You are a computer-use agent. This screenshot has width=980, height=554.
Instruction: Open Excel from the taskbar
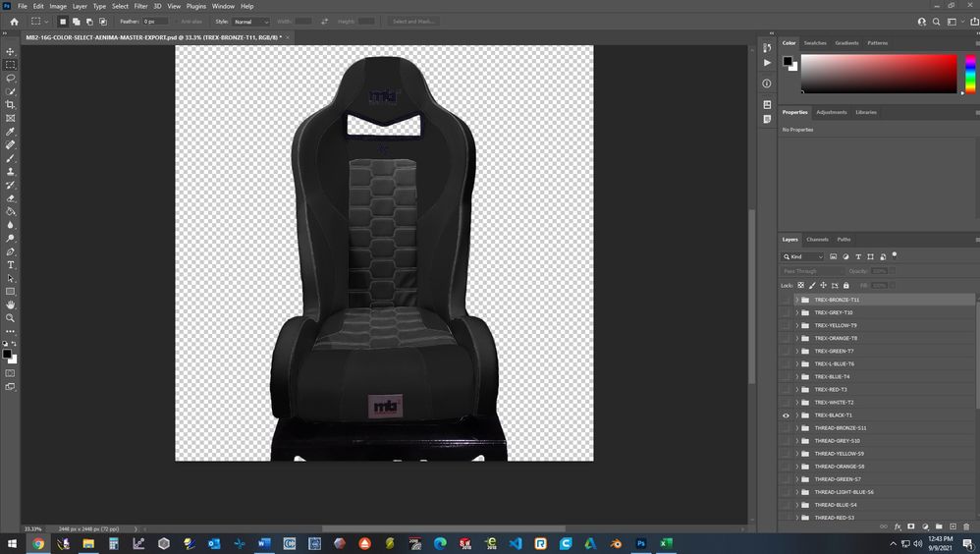tap(666, 543)
